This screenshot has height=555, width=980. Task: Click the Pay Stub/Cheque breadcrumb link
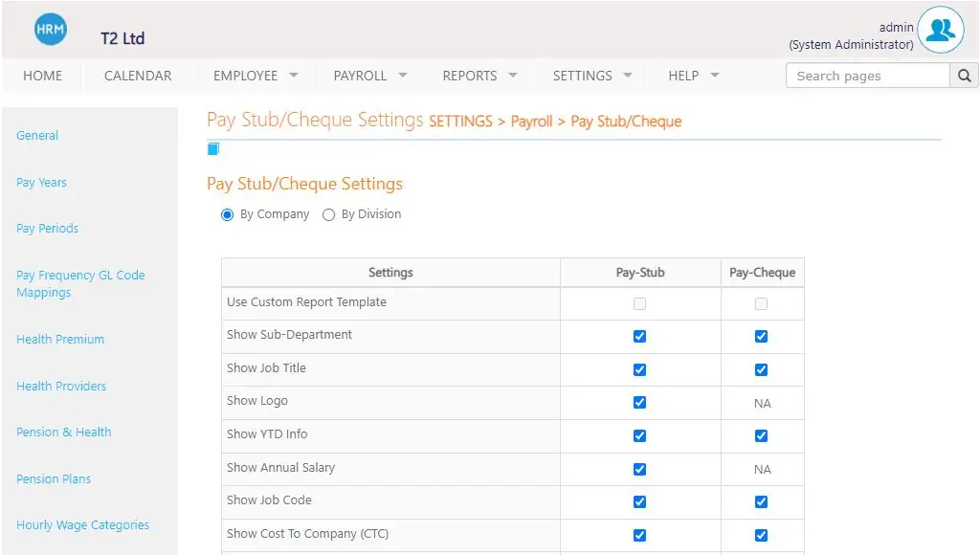[626, 122]
